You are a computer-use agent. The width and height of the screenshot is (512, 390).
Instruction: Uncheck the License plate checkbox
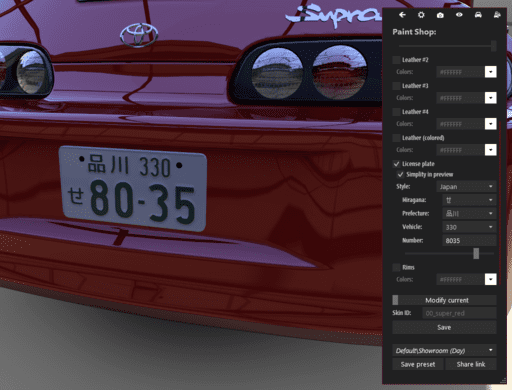(x=396, y=164)
